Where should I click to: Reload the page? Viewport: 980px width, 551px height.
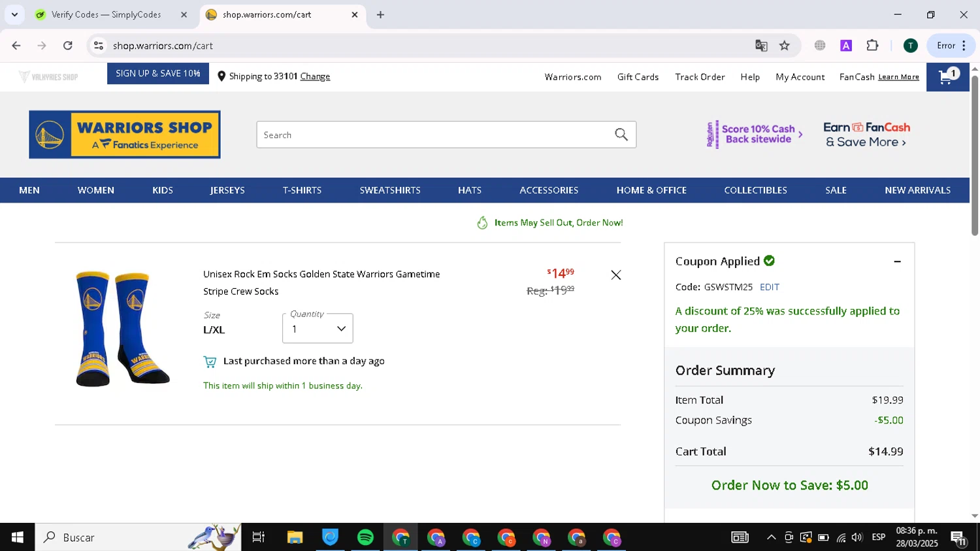(x=68, y=46)
